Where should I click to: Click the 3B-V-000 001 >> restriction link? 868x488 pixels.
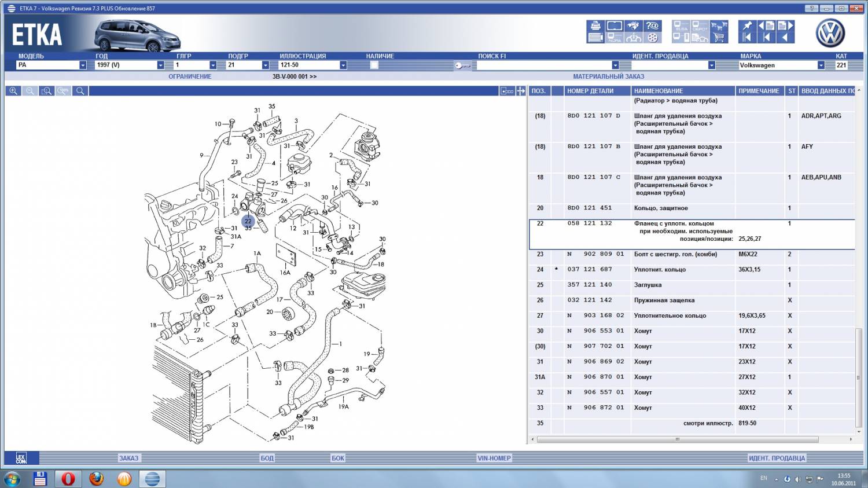295,76
